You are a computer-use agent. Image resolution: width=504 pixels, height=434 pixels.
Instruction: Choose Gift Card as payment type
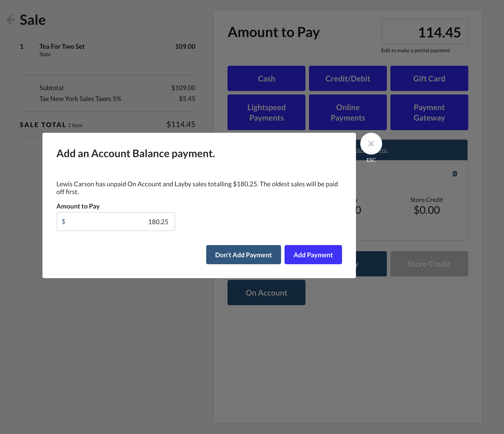click(429, 78)
